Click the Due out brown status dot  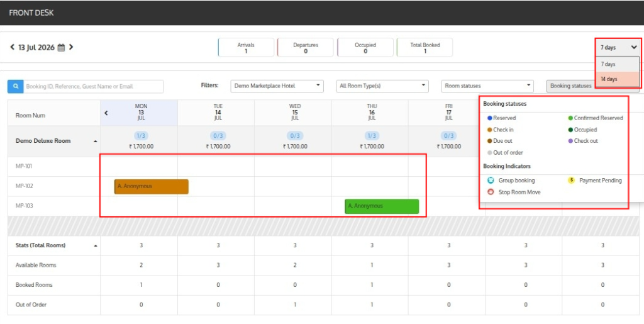coord(489,141)
